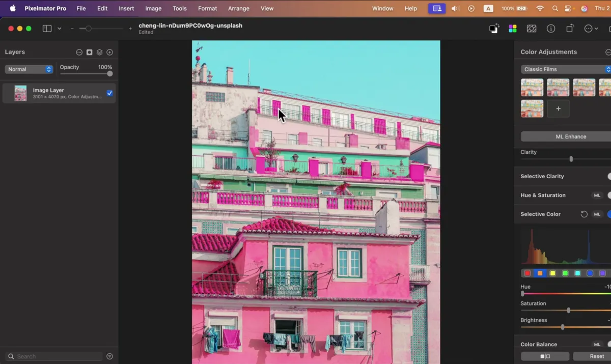Image resolution: width=611 pixels, height=364 pixels.
Task: Click the foreground/background color wells icon
Action: [494, 29]
